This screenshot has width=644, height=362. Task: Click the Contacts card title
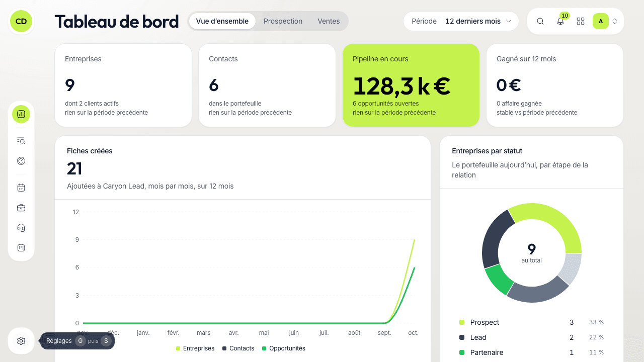(x=223, y=59)
